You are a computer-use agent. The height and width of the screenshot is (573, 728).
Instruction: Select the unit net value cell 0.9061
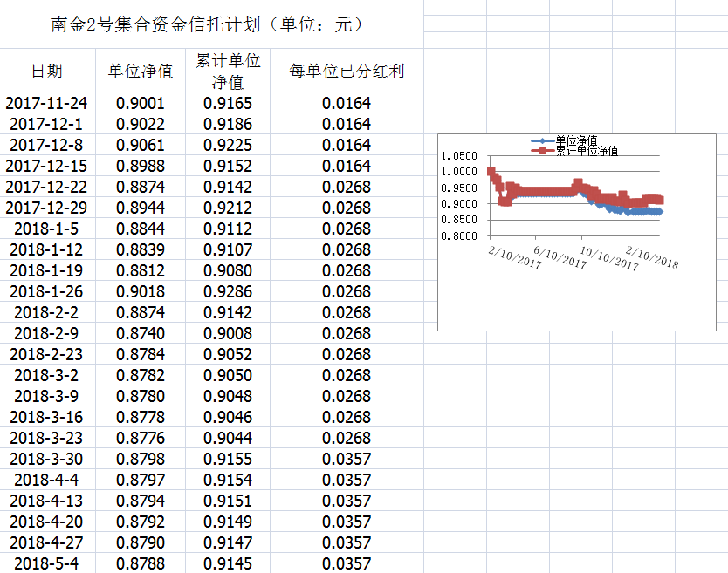click(140, 145)
